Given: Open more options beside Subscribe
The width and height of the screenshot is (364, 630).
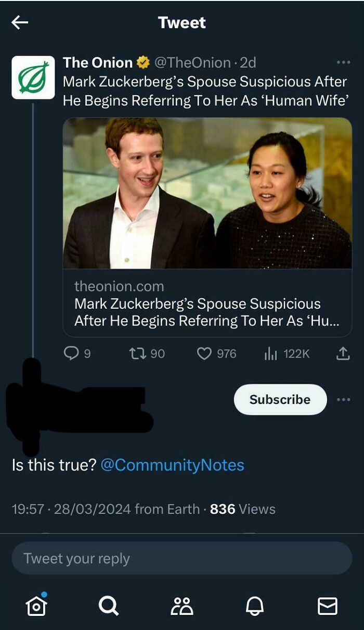Looking at the screenshot, I should point(343,400).
